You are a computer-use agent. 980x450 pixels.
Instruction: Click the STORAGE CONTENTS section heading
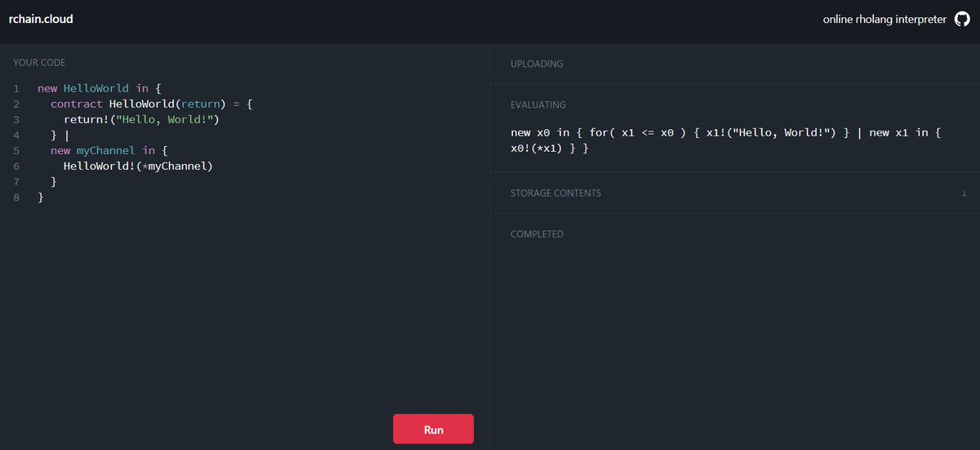(555, 194)
